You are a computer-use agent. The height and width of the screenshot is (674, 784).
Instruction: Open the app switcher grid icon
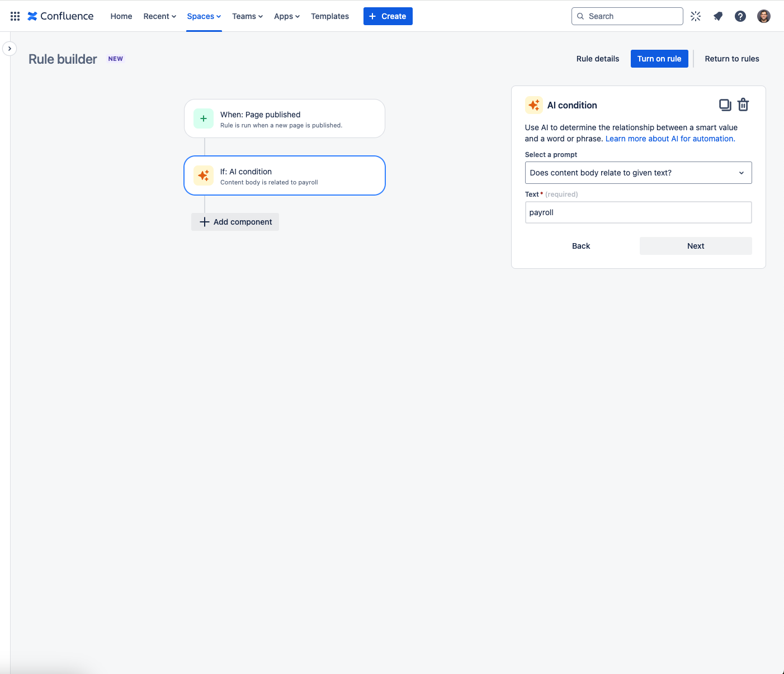pos(15,16)
